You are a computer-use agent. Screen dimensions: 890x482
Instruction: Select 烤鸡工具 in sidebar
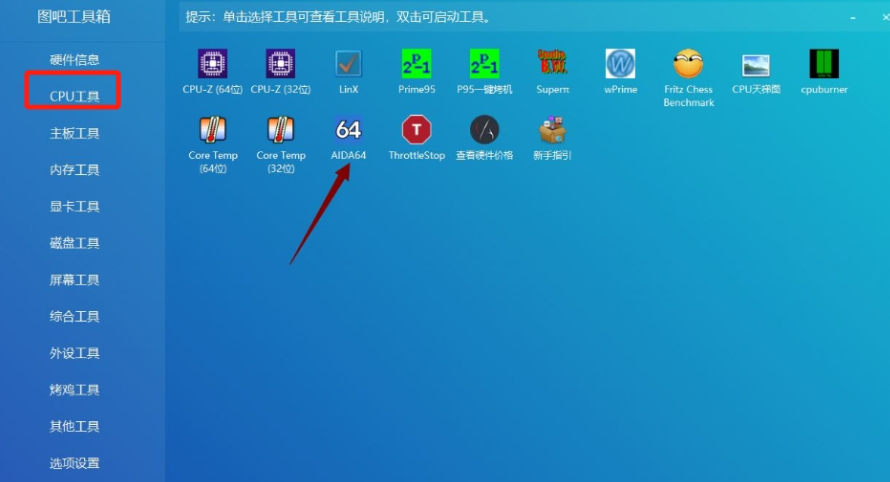(x=74, y=390)
